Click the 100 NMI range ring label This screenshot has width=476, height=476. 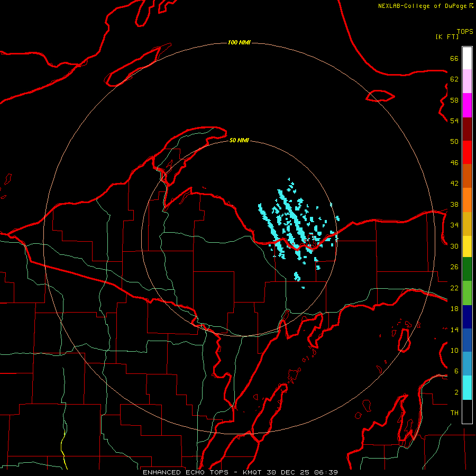[x=239, y=42]
